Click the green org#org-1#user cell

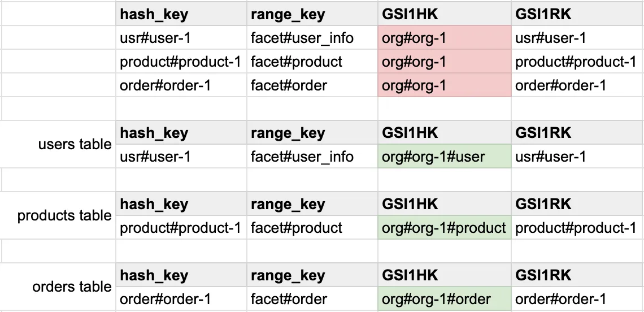pyautogui.click(x=444, y=157)
